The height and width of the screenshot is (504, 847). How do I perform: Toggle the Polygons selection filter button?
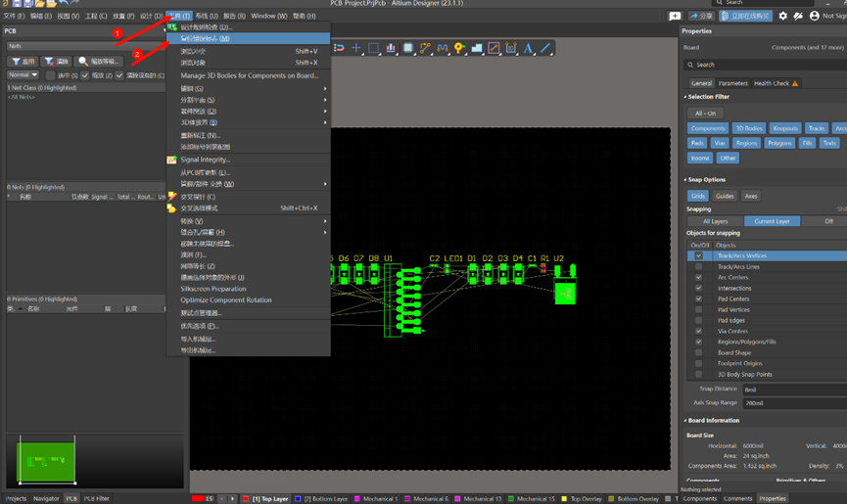779,143
